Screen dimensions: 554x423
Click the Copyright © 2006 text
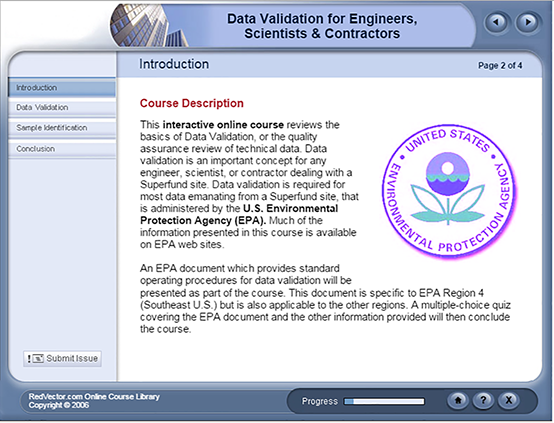[59, 405]
